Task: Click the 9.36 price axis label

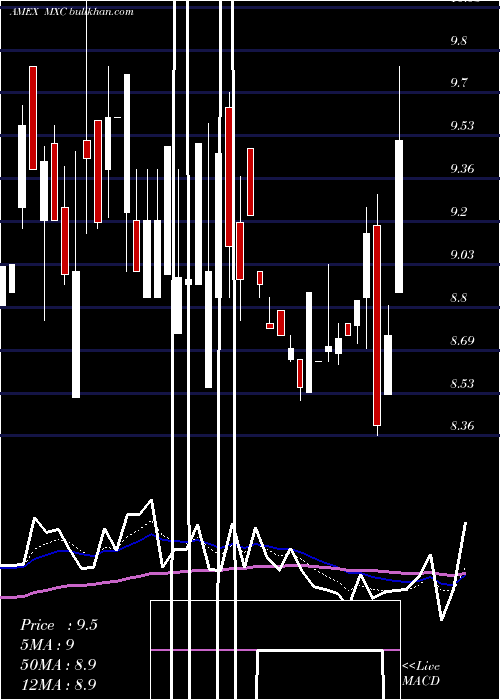Action: coord(462,168)
